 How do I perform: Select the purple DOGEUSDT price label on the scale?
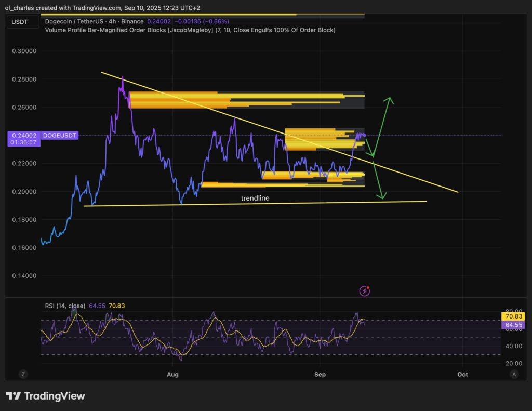[59, 135]
